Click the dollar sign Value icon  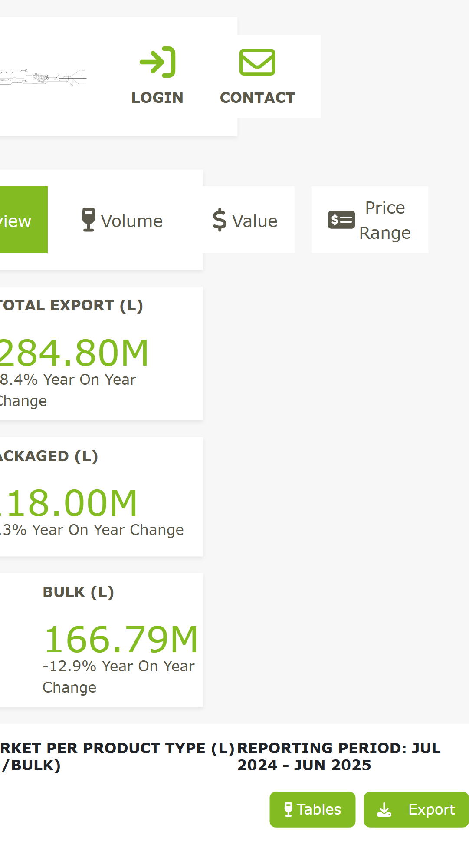[220, 220]
